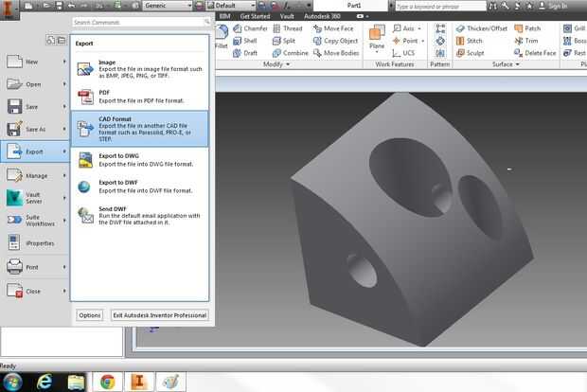Click Print in the application menu
Viewport: 587px width, 392px height.
click(35, 267)
